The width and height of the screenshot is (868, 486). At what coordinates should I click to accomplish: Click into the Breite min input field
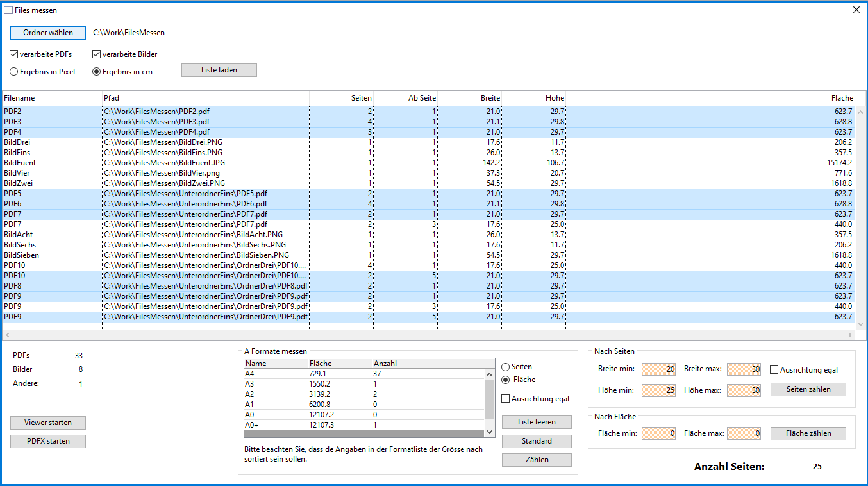(658, 369)
